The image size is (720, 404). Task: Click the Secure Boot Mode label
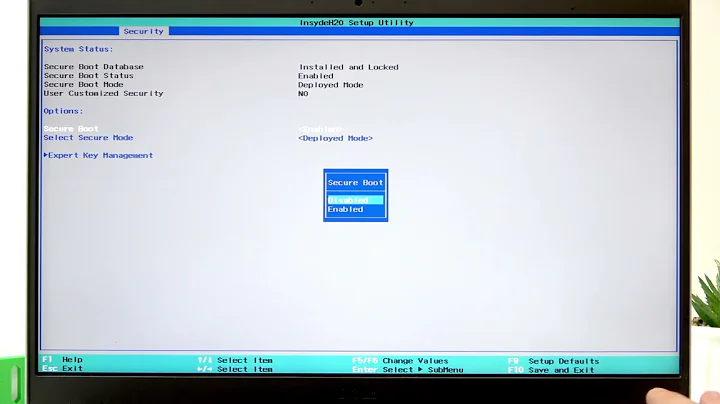(x=84, y=84)
